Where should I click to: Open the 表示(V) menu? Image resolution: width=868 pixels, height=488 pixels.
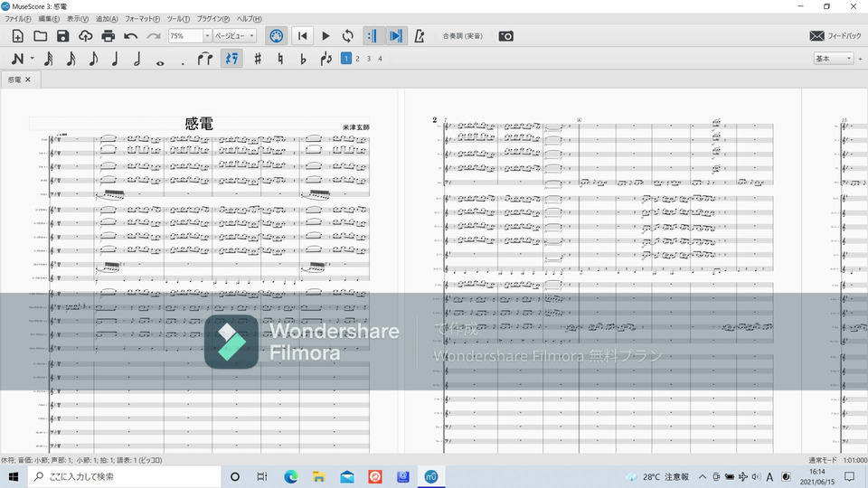pos(78,19)
